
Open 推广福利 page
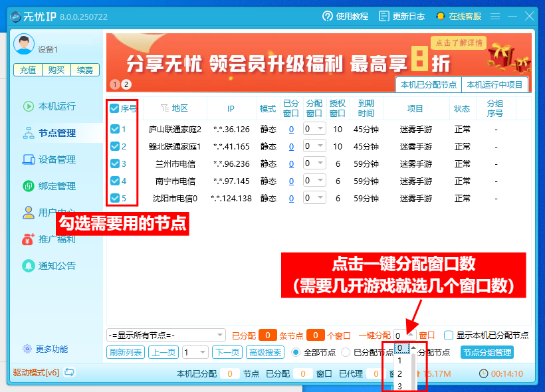(x=50, y=239)
